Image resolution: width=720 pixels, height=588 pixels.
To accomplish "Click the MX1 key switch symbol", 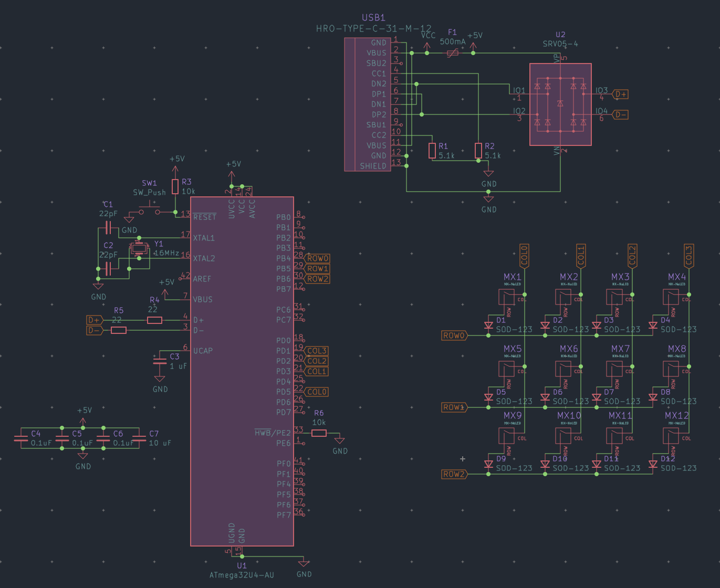I will (507, 297).
